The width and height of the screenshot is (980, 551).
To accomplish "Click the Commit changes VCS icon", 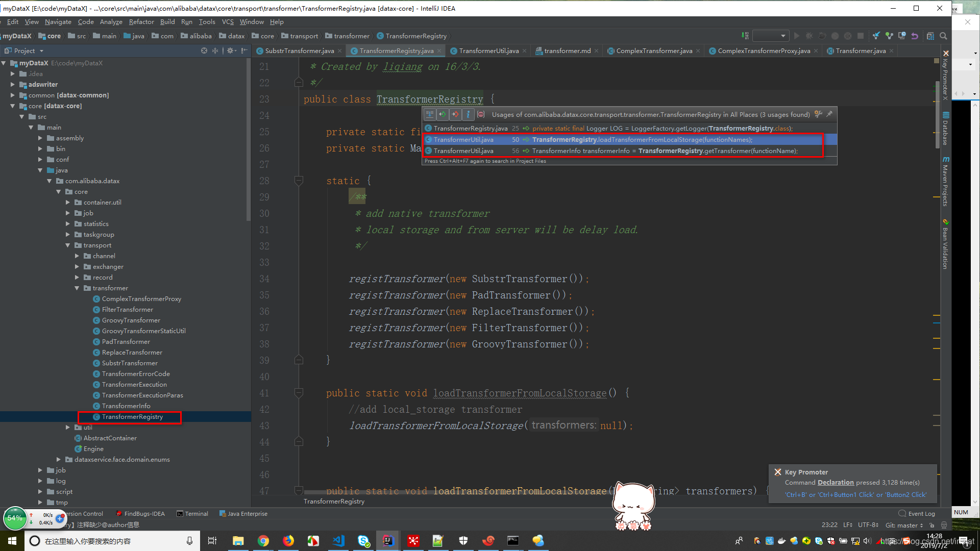I will click(889, 36).
